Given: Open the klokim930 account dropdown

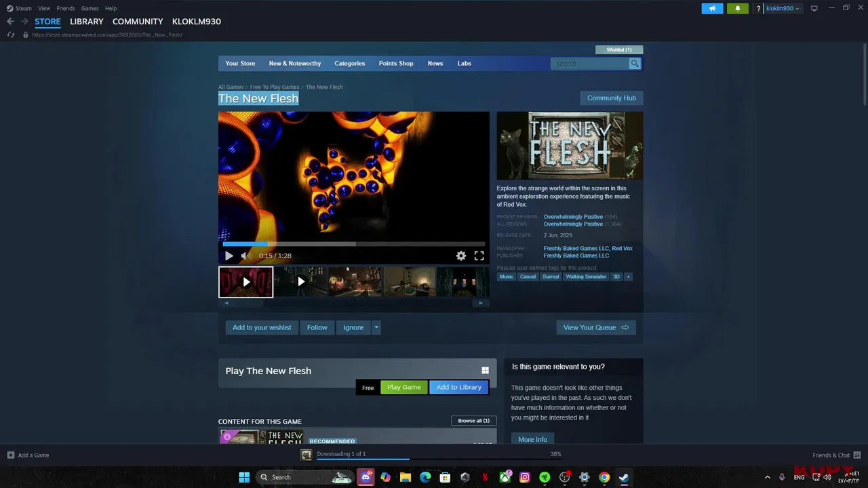Looking at the screenshot, I should pyautogui.click(x=783, y=8).
